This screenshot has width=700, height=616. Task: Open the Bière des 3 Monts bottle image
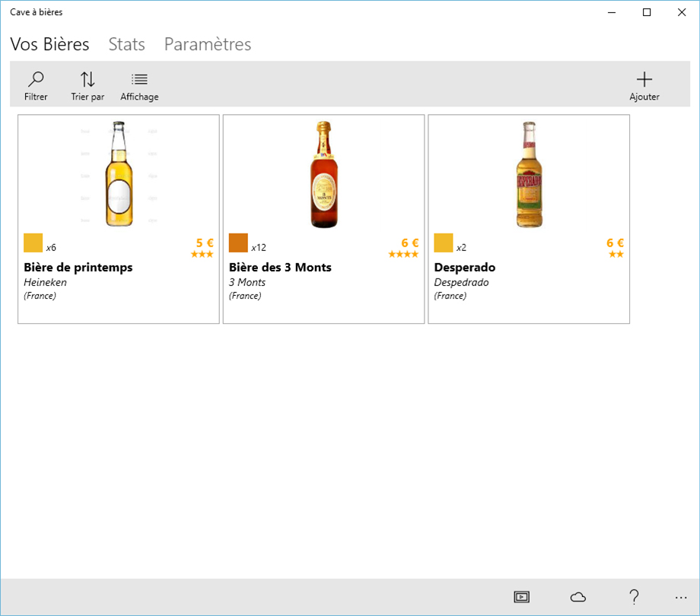(324, 174)
